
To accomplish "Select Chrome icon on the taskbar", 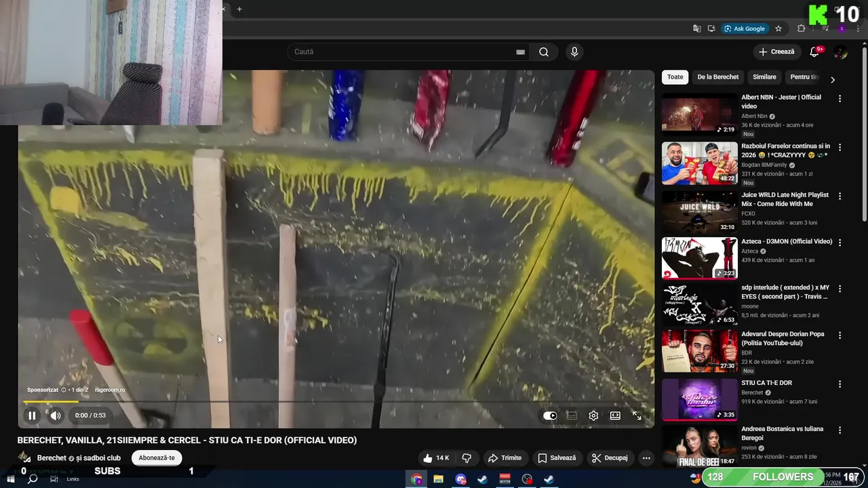I will pyautogui.click(x=416, y=479).
